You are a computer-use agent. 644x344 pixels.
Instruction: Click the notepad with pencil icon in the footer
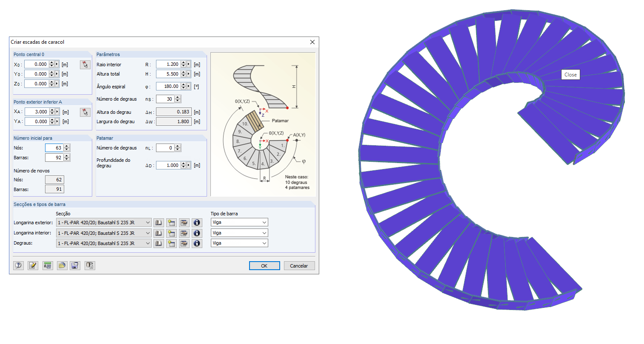point(33,265)
